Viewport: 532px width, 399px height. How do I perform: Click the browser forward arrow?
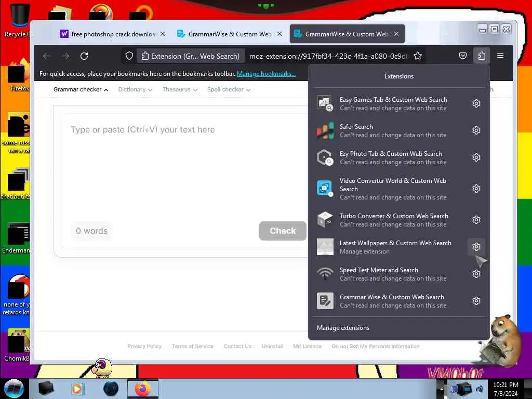pos(65,56)
